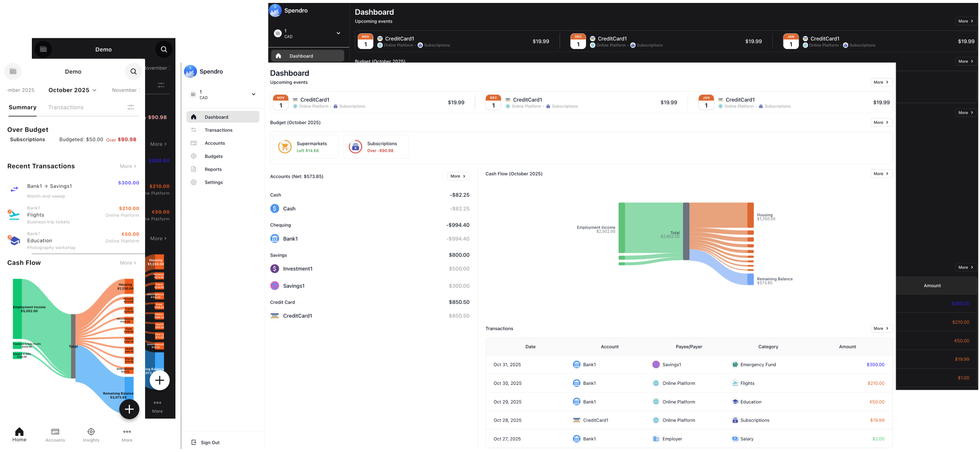Click the wallet icon left of the light Demo title
The height and width of the screenshot is (452, 980).
point(13,72)
